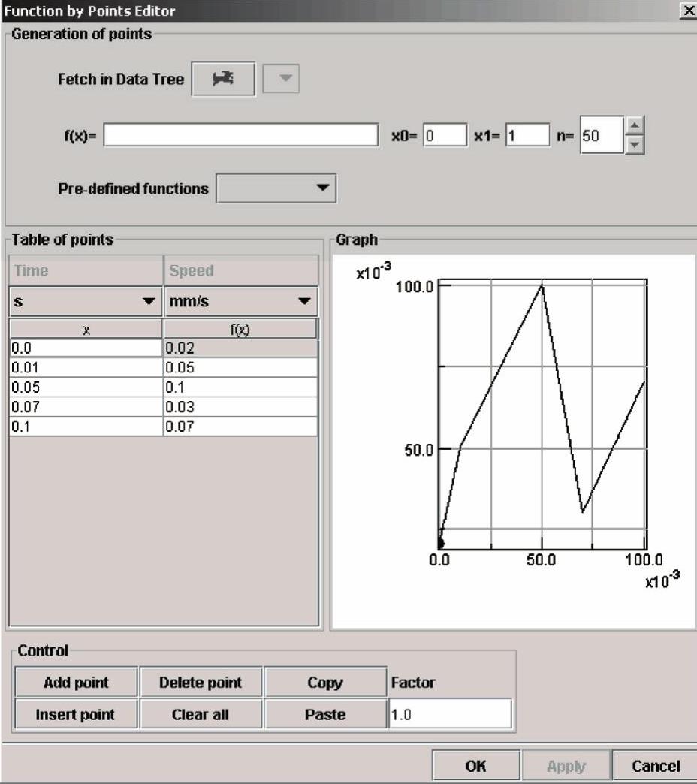The width and height of the screenshot is (697, 784).
Task: Click the x0 start value field
Action: click(445, 135)
